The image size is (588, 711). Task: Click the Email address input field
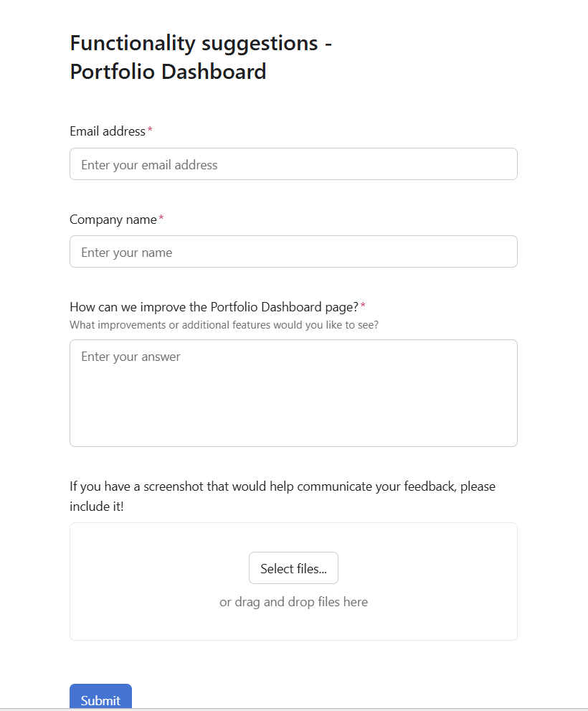[x=293, y=164]
